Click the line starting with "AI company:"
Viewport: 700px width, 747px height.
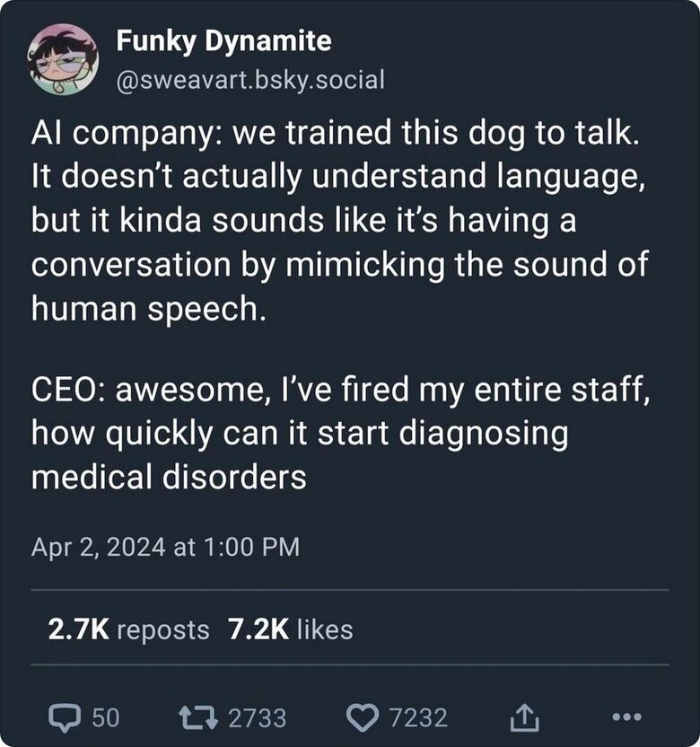(336, 136)
